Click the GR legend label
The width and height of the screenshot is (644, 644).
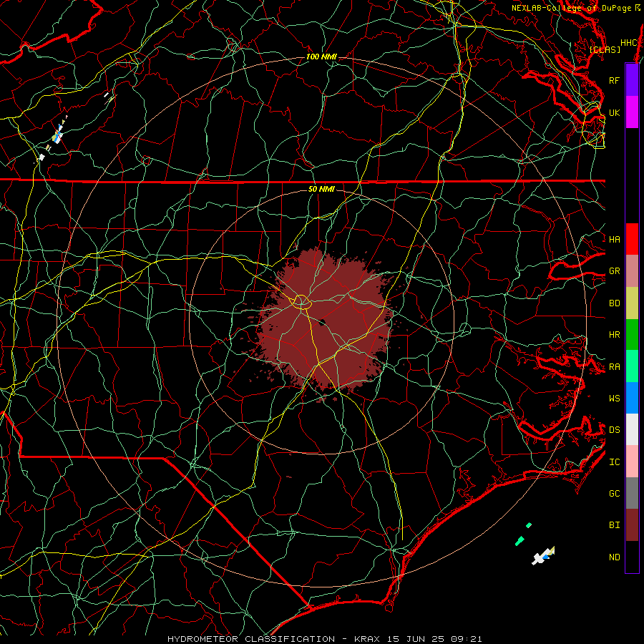point(614,271)
